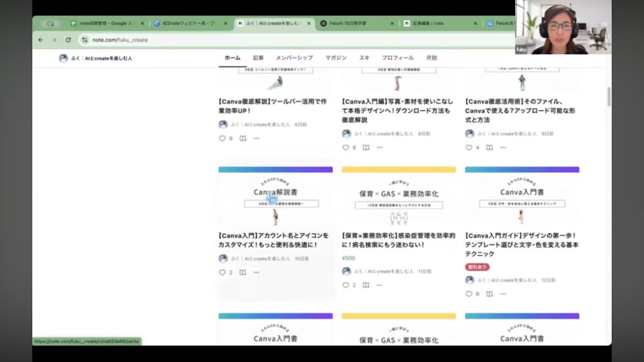Like the ツールバー活用 article with heart icon

(222, 138)
